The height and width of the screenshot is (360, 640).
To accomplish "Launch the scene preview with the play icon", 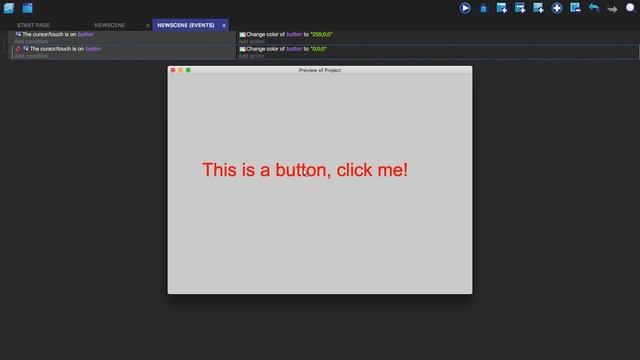I will point(465,8).
